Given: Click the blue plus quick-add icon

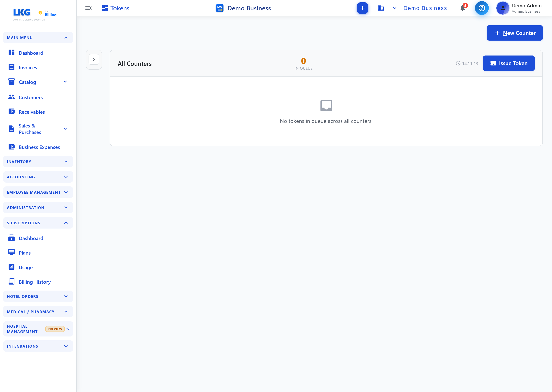Looking at the screenshot, I should pos(362,8).
